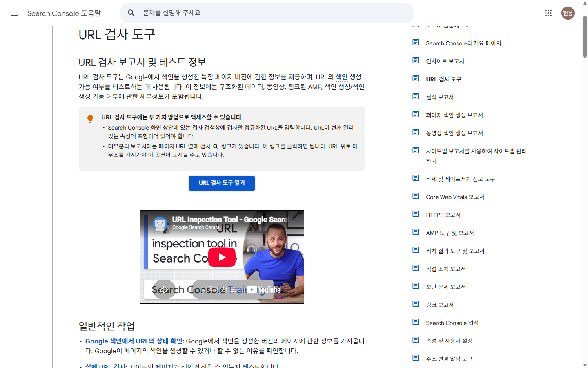Follow the 색인 glossary link
Viewport: 588px width, 368px height.
click(341, 77)
